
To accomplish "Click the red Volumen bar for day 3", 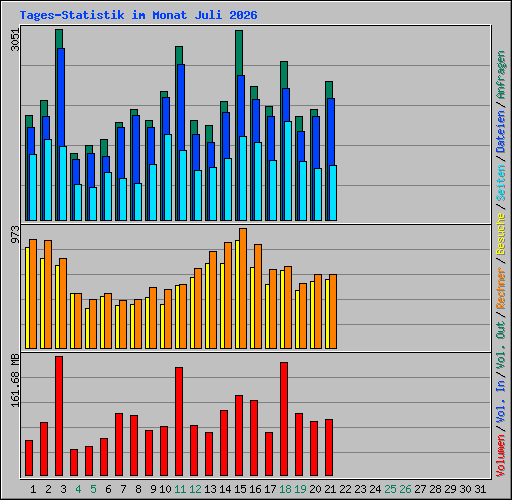I will [x=59, y=416].
